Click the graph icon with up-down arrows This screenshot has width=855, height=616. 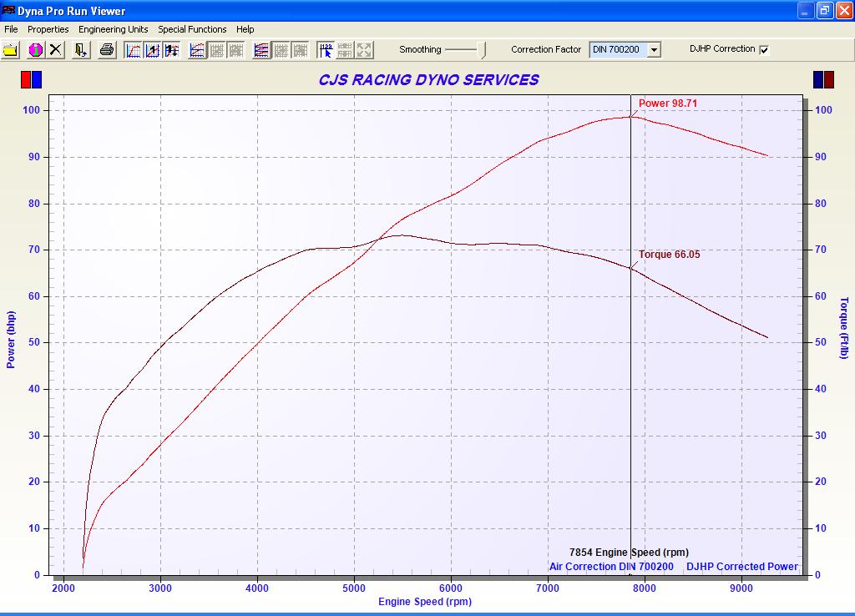coord(172,50)
